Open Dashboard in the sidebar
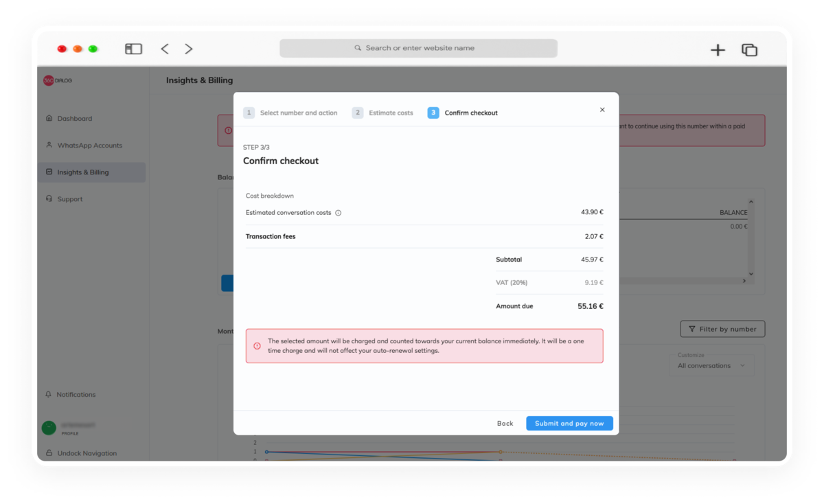The image size is (824, 504). (75, 118)
